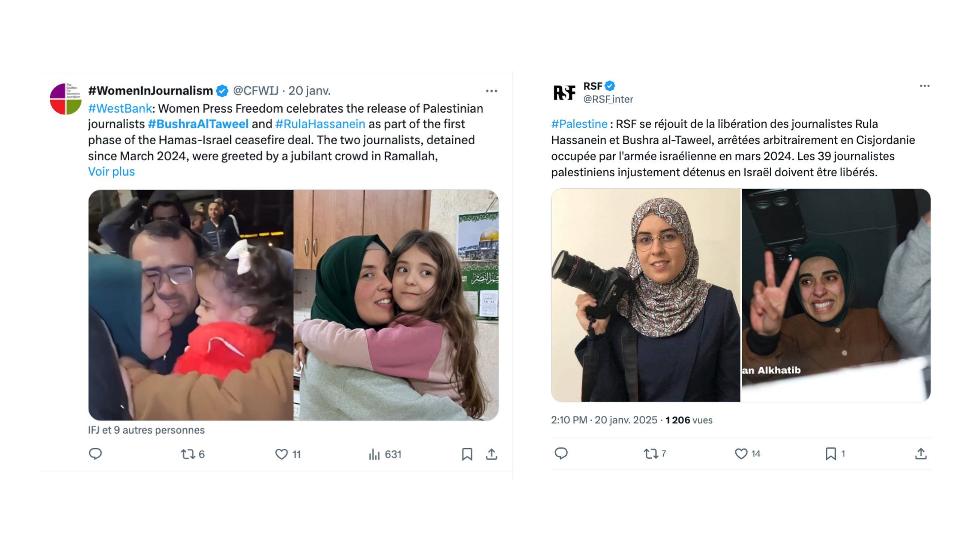Bookmark the RSF tweet
Viewport: 980px width, 551px height.
[x=831, y=453]
